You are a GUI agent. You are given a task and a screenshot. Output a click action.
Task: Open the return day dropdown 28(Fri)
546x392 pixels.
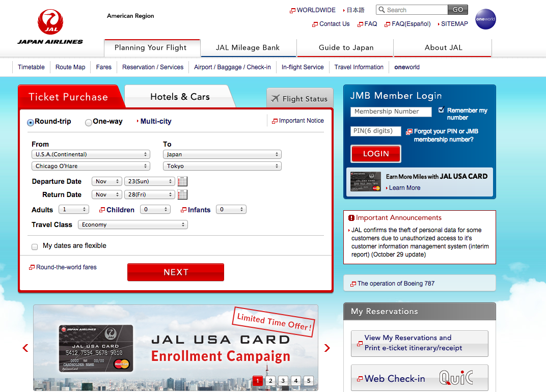coord(149,194)
